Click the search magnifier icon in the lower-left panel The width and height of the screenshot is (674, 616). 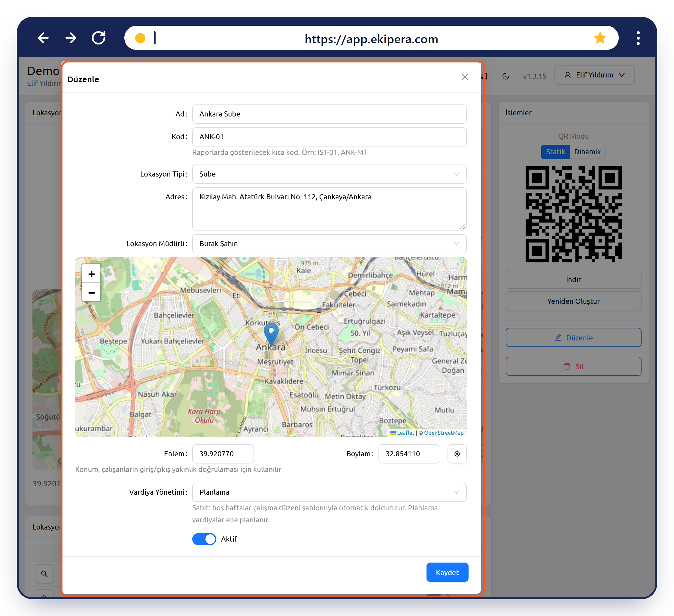point(44,574)
